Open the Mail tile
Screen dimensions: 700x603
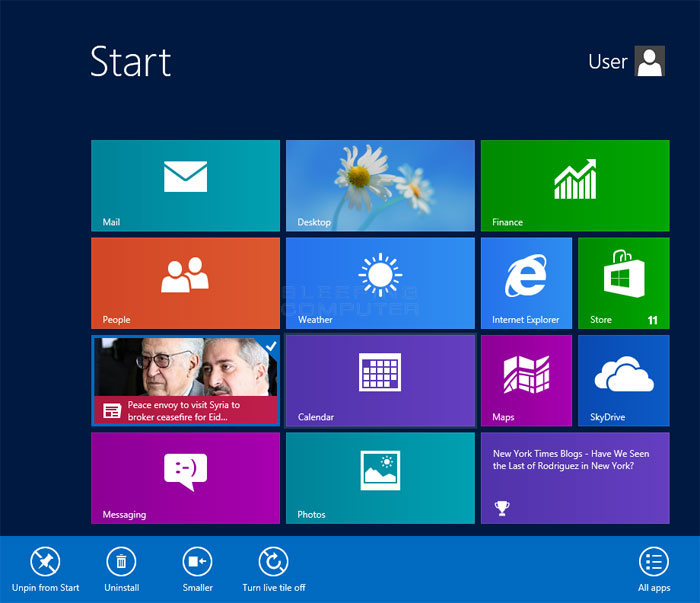pyautogui.click(x=185, y=186)
